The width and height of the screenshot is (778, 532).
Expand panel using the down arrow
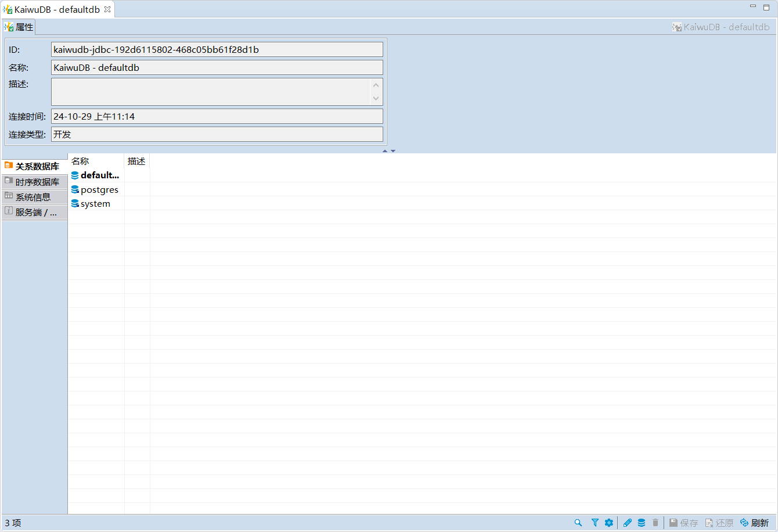point(393,151)
